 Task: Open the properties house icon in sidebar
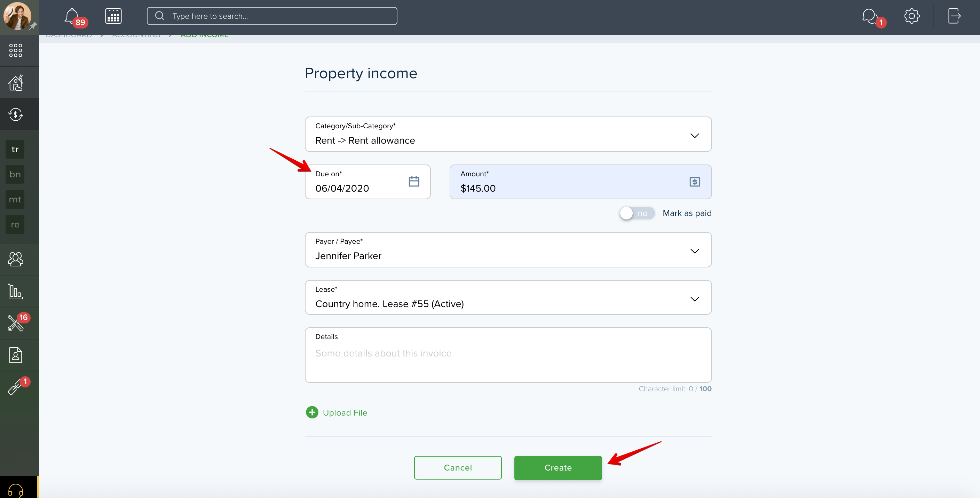(x=16, y=82)
